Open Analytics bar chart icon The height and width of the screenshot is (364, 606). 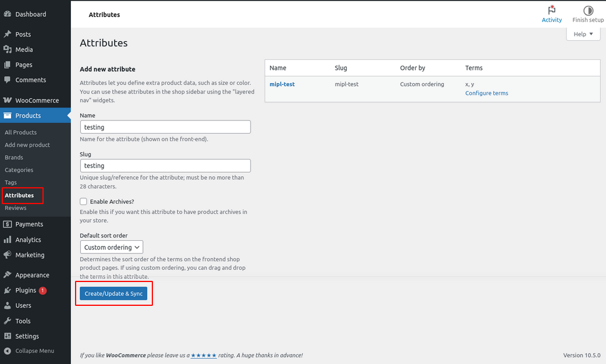point(8,240)
